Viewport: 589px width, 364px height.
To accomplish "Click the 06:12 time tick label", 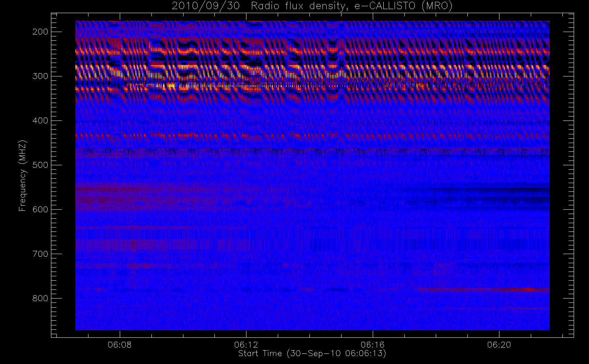I will click(x=246, y=345).
